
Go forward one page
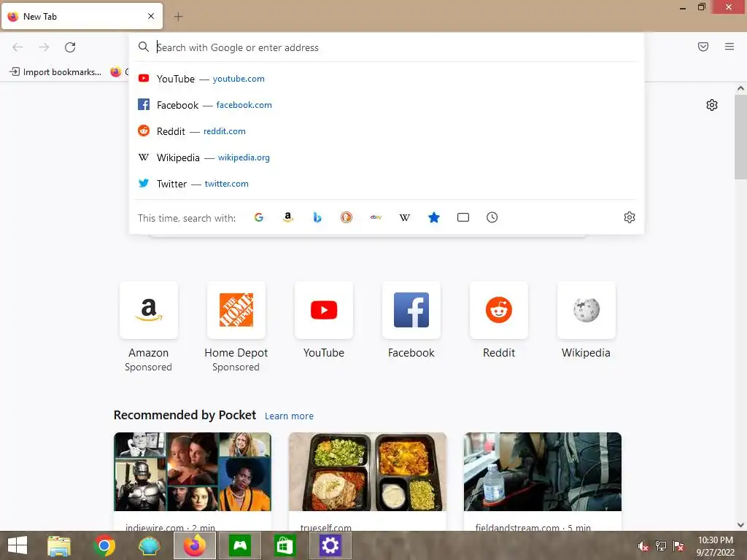(44, 47)
